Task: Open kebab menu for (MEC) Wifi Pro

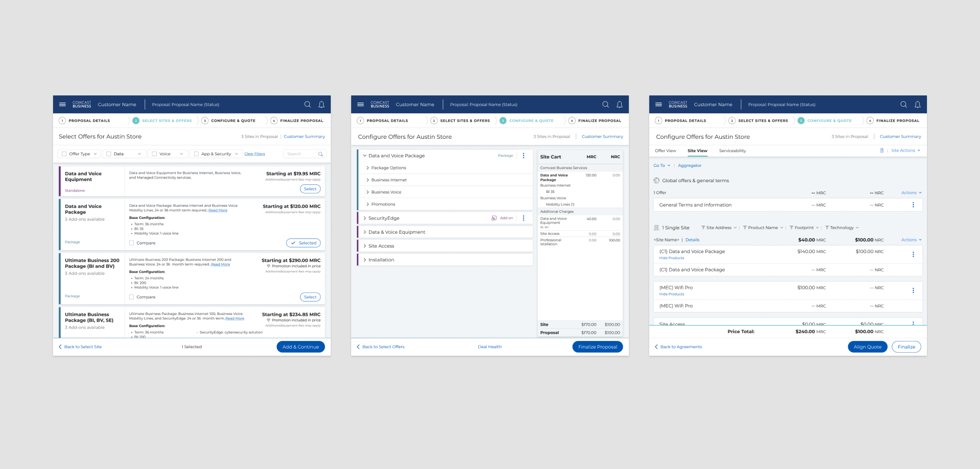Action: [x=913, y=290]
